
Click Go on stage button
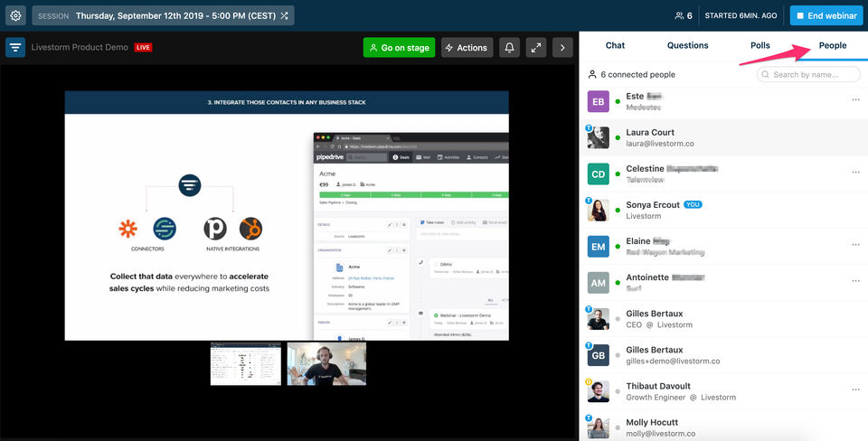pos(399,48)
